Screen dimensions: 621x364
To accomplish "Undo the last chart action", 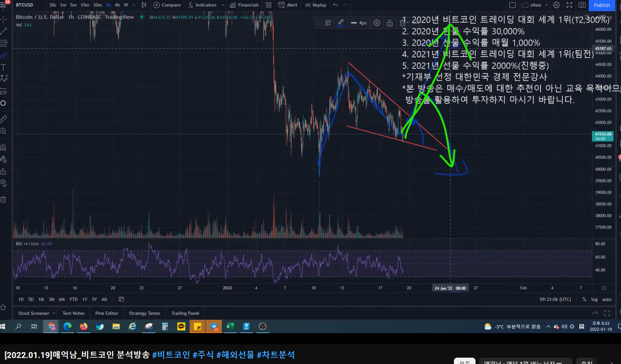I will coord(336,5).
